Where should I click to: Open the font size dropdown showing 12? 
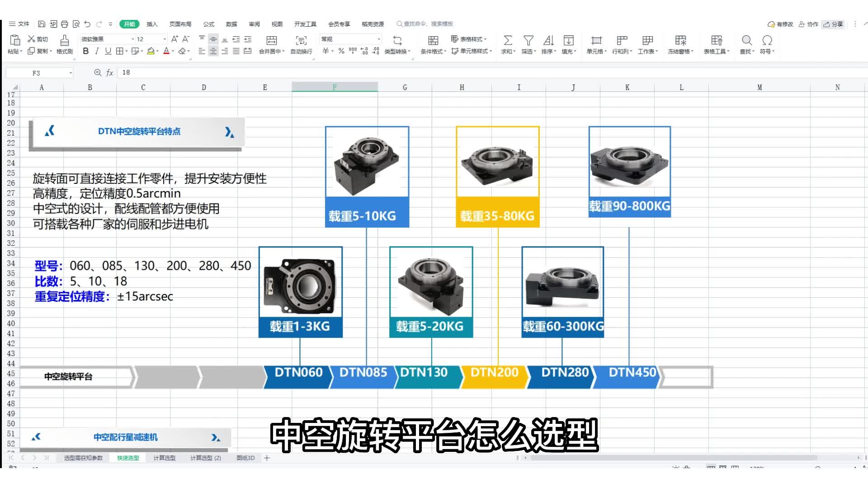click(165, 39)
